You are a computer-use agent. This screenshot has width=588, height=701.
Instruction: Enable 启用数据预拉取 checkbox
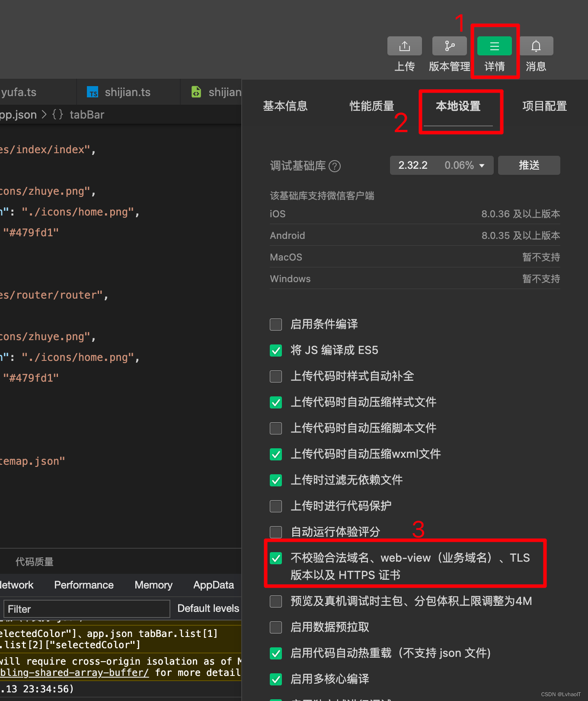coord(276,627)
